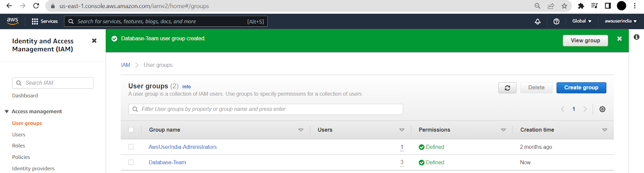Open the Global region dropdown
Image resolution: width=644 pixels, height=173 pixels.
click(x=582, y=21)
